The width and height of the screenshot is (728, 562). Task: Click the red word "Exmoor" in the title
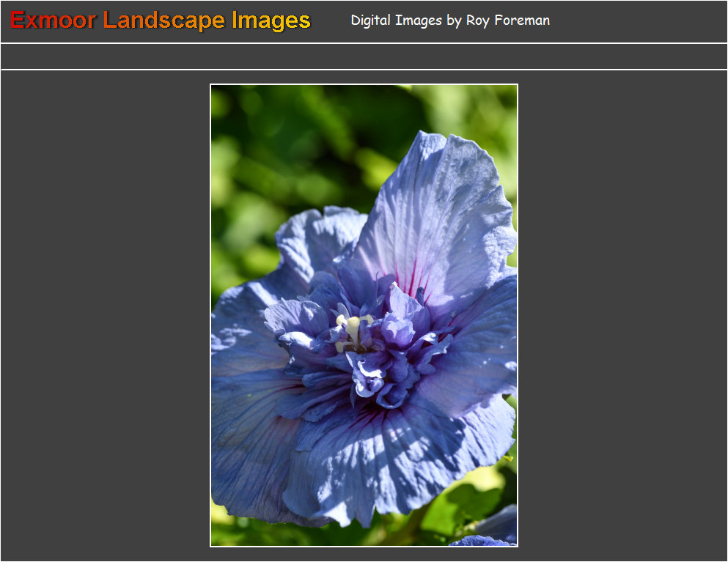coord(53,21)
